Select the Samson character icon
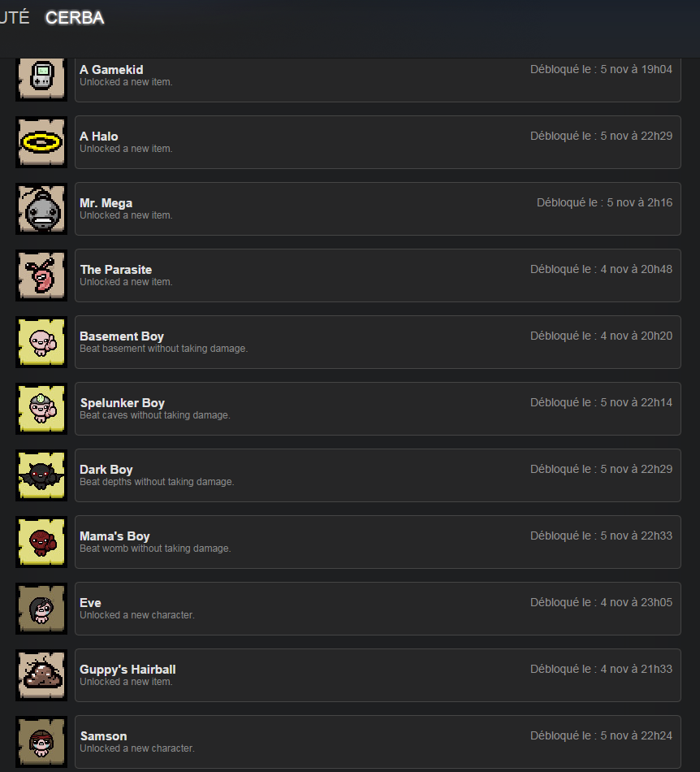The width and height of the screenshot is (700, 772). (41, 742)
